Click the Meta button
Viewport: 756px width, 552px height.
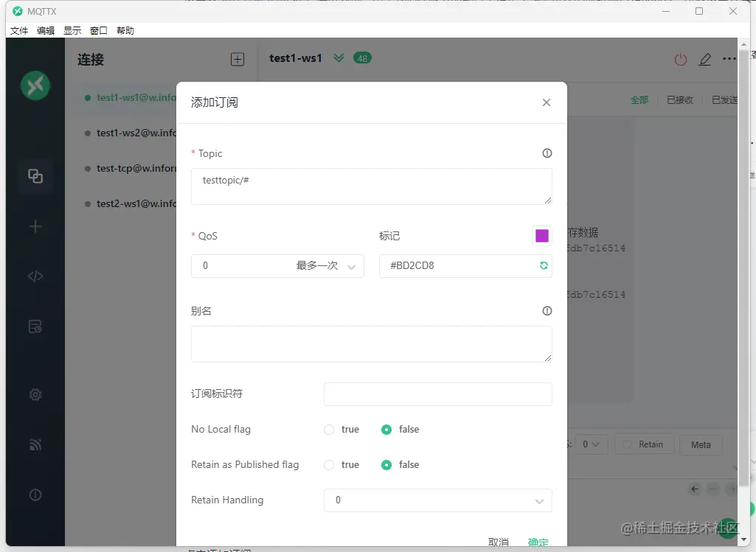pos(701,444)
